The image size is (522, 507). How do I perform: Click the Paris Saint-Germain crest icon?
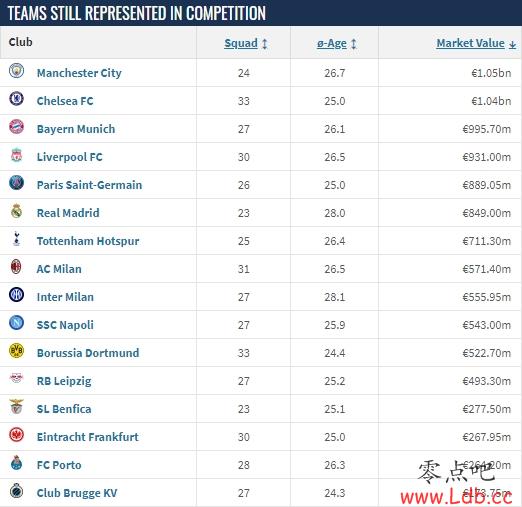pos(16,183)
